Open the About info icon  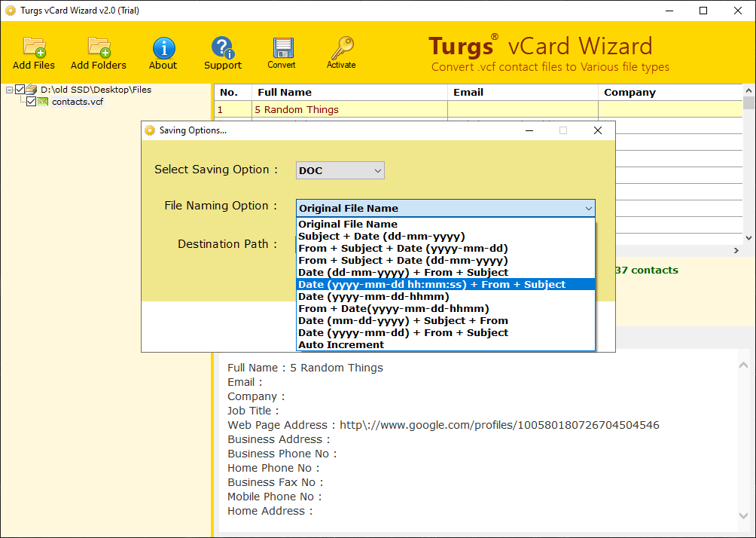coord(163,48)
